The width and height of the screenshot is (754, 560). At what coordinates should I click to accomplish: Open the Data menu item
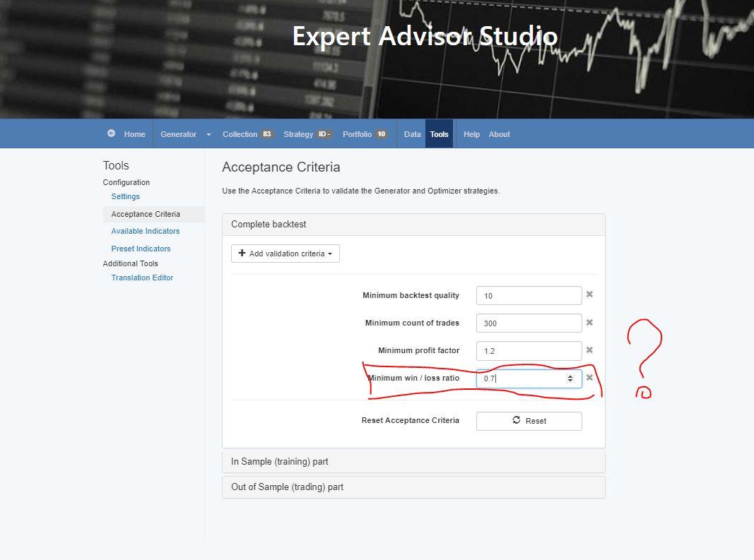412,134
